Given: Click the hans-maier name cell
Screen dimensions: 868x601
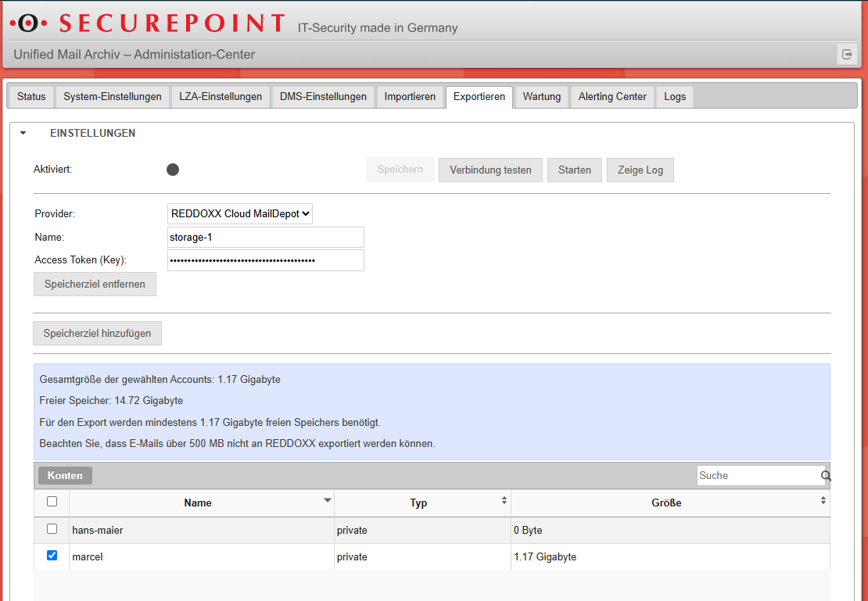Looking at the screenshot, I should pos(202,530).
